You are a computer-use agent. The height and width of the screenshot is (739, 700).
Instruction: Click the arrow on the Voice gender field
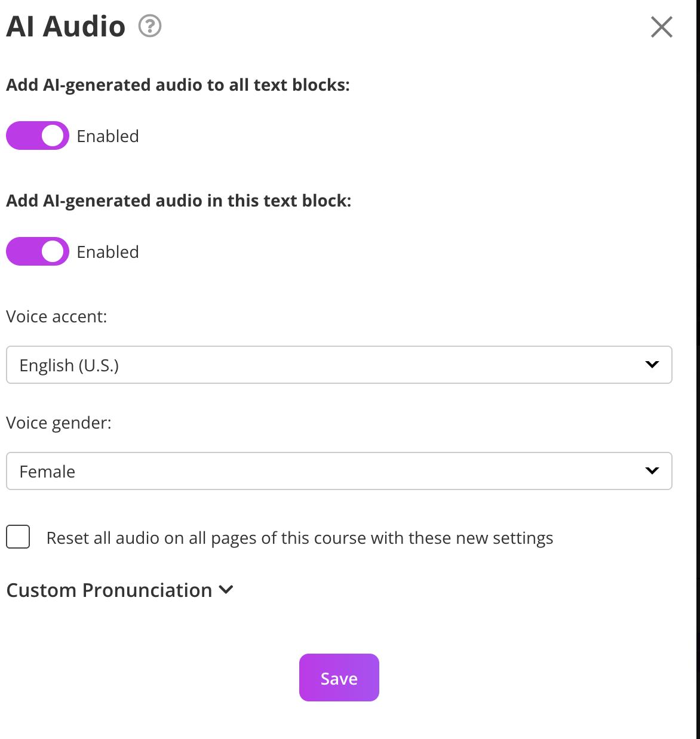tap(652, 470)
